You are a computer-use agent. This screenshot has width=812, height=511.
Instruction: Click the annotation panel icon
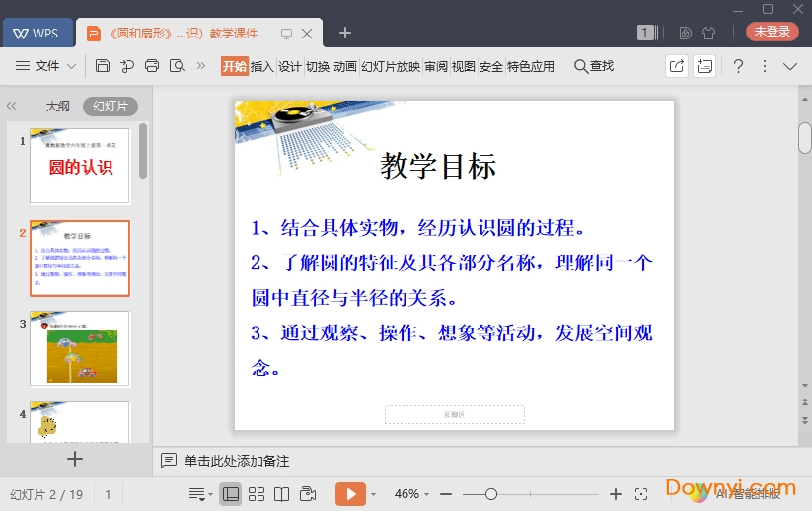click(704, 66)
